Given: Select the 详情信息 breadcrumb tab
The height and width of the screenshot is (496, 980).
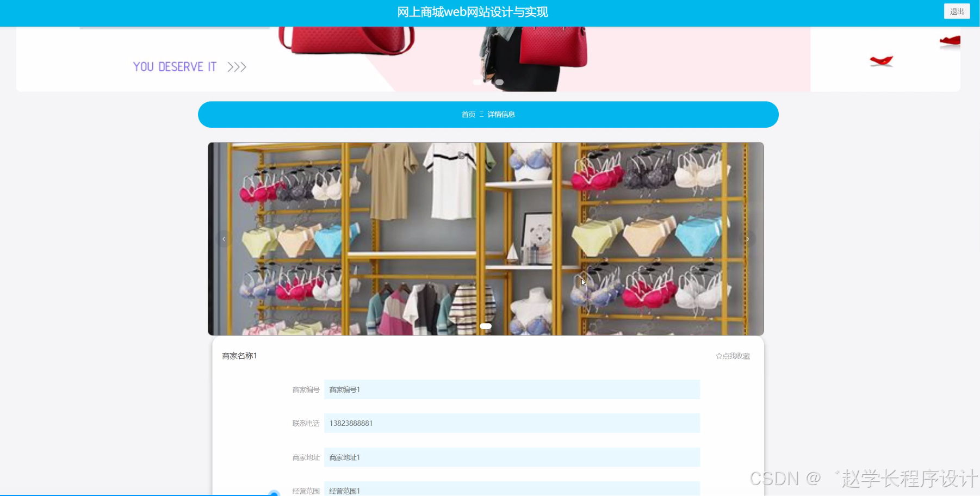Looking at the screenshot, I should point(501,114).
